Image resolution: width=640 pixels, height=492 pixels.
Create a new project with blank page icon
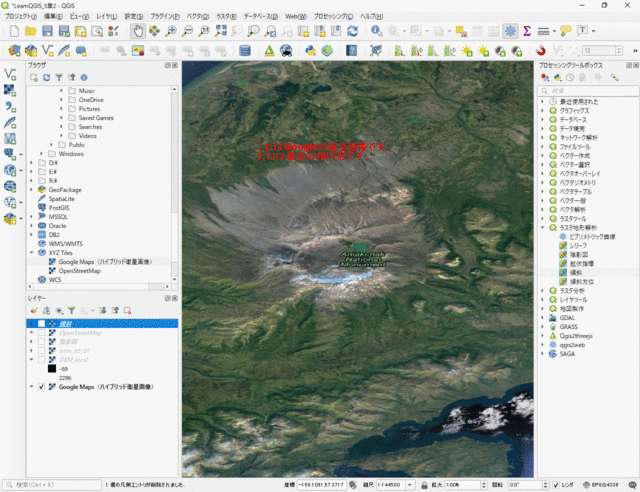click(x=14, y=31)
